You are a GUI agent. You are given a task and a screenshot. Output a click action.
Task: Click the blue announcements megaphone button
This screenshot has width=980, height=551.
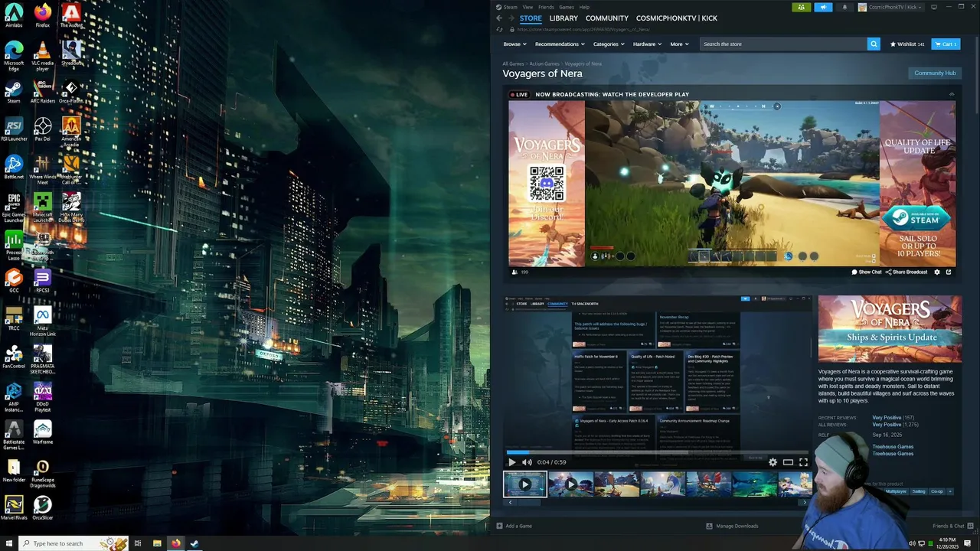point(824,7)
